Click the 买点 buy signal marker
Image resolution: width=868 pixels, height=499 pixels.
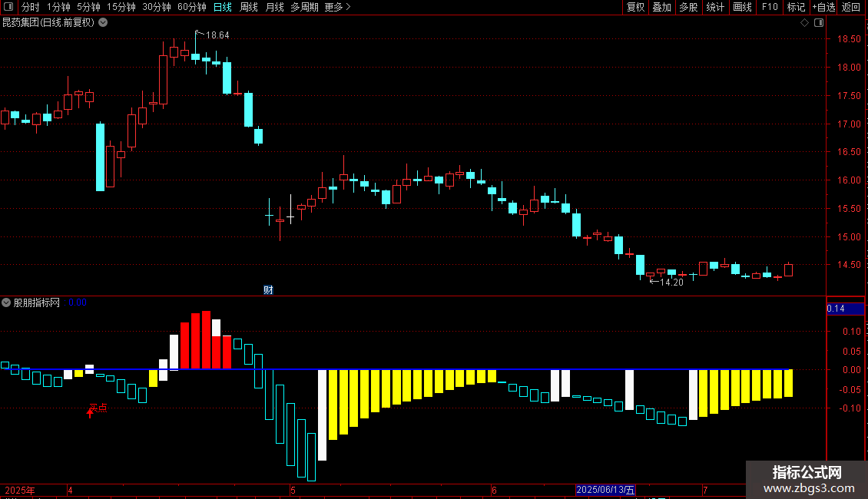tap(98, 408)
